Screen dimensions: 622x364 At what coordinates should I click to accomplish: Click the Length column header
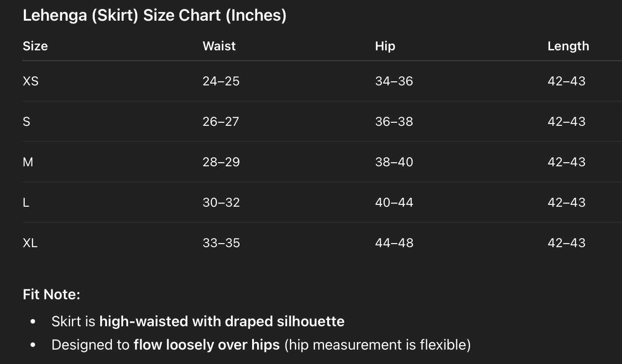pos(568,46)
